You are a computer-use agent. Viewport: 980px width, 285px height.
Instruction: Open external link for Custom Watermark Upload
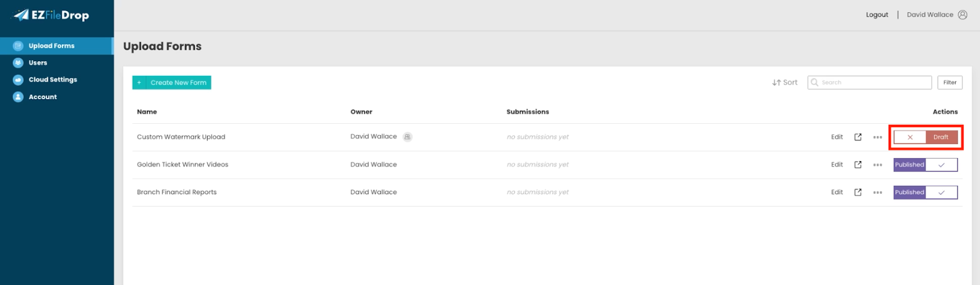click(x=858, y=137)
